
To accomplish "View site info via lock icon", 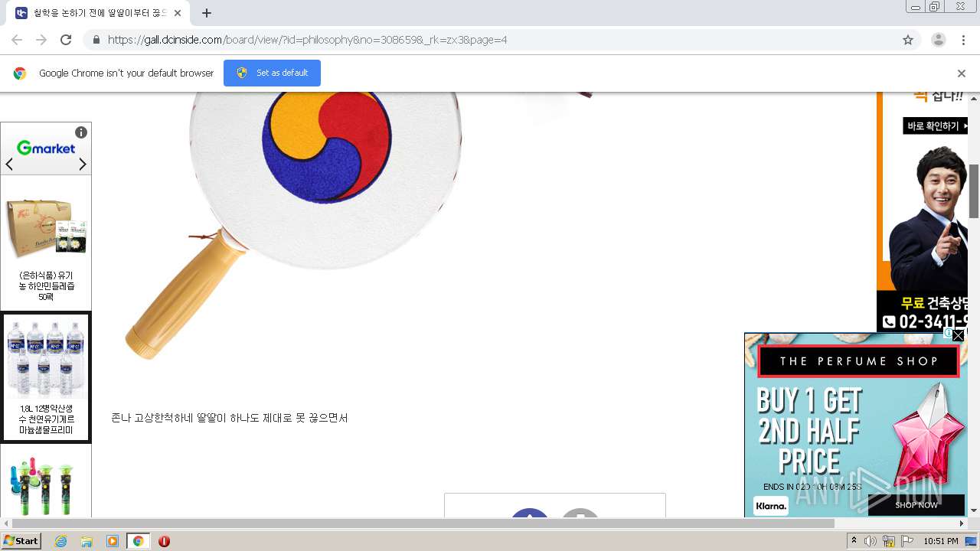I will tap(96, 40).
